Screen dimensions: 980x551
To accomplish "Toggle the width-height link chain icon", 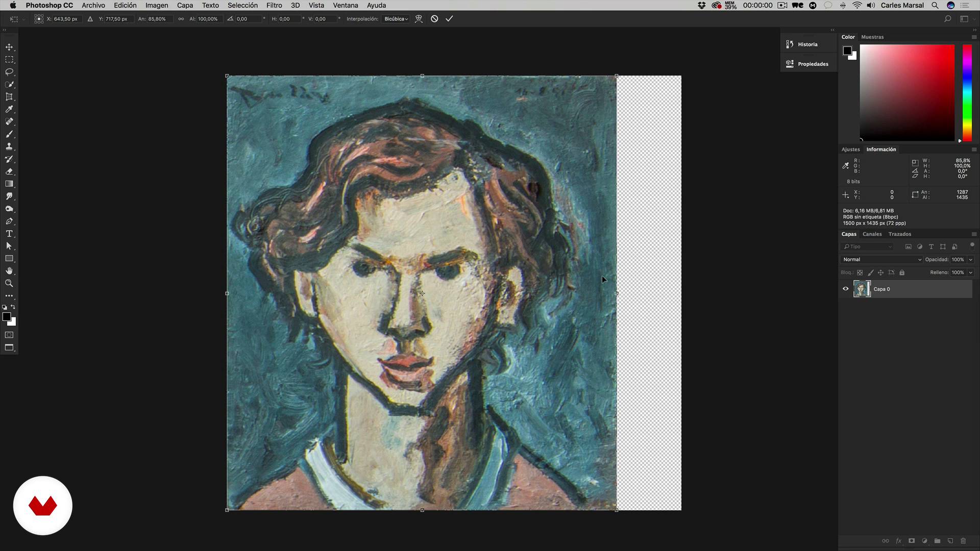I will 181,19.
